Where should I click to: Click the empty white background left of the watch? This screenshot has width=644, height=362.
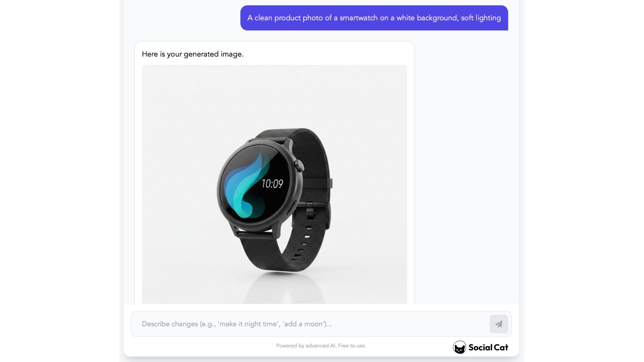178,184
